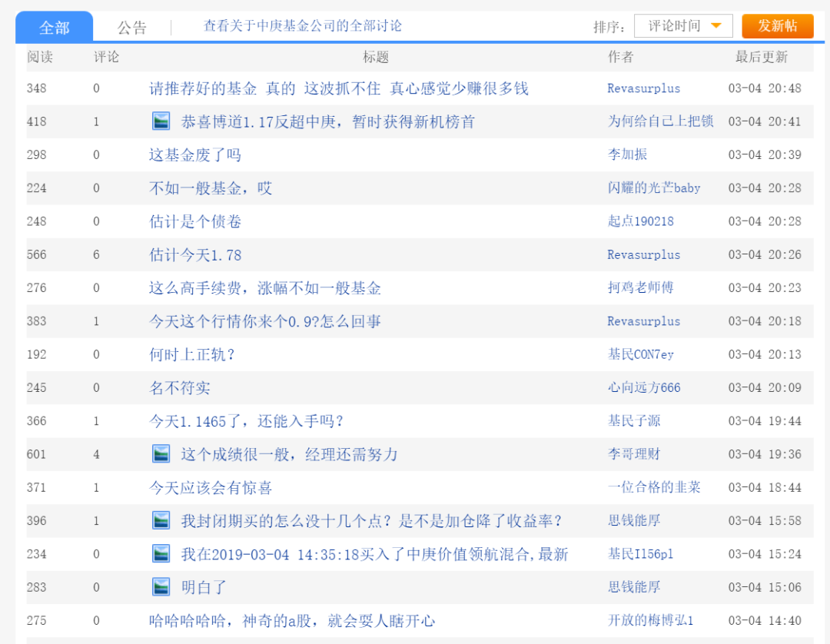Open post 估计今天1.78

point(194,255)
